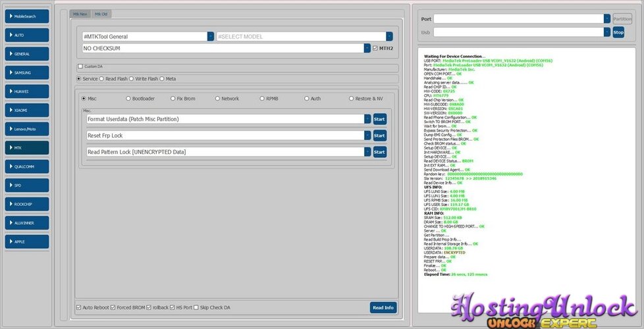Start the Format Userdata operation
This screenshot has width=644, height=329.
point(379,119)
